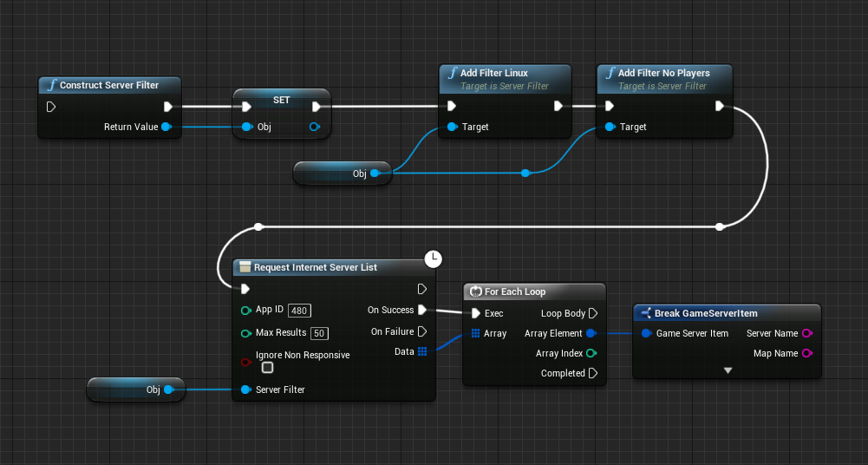868x465 pixels.
Task: Click the Server Name output pin
Action: [x=807, y=333]
